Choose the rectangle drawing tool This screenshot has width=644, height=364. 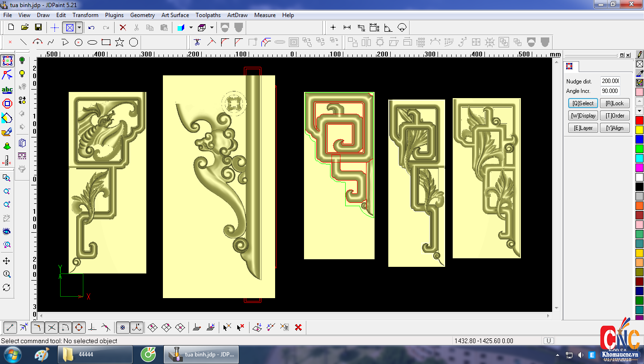click(106, 42)
